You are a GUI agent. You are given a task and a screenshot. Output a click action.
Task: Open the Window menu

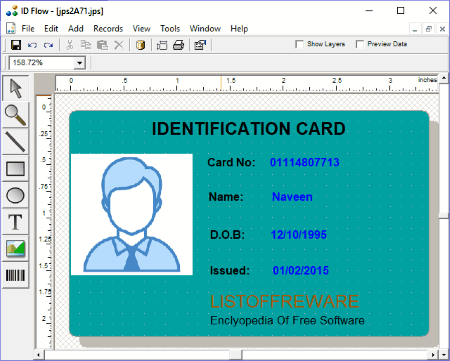click(205, 29)
